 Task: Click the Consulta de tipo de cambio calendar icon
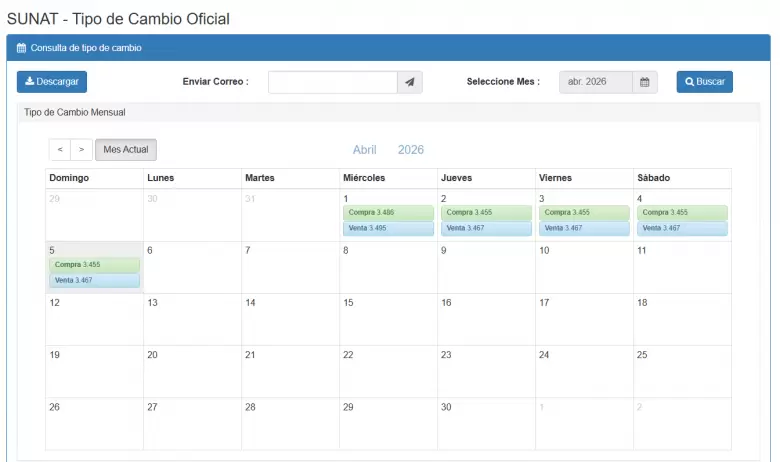[21, 48]
